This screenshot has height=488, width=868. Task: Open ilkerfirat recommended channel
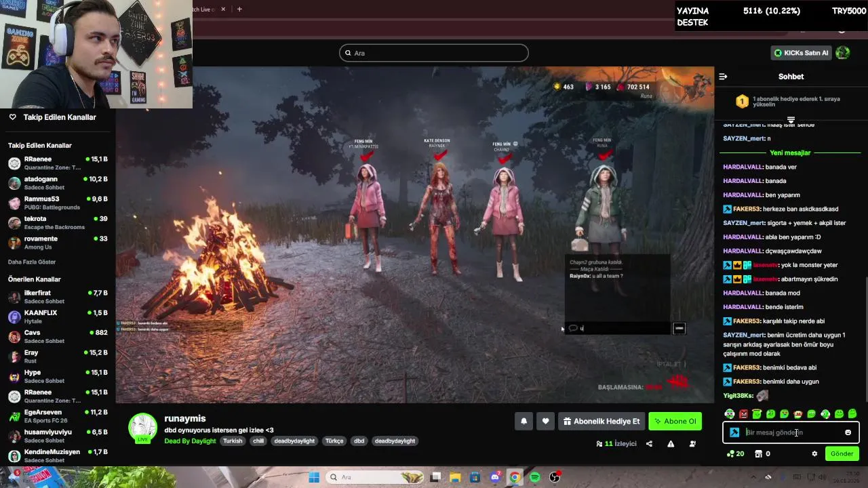point(58,297)
